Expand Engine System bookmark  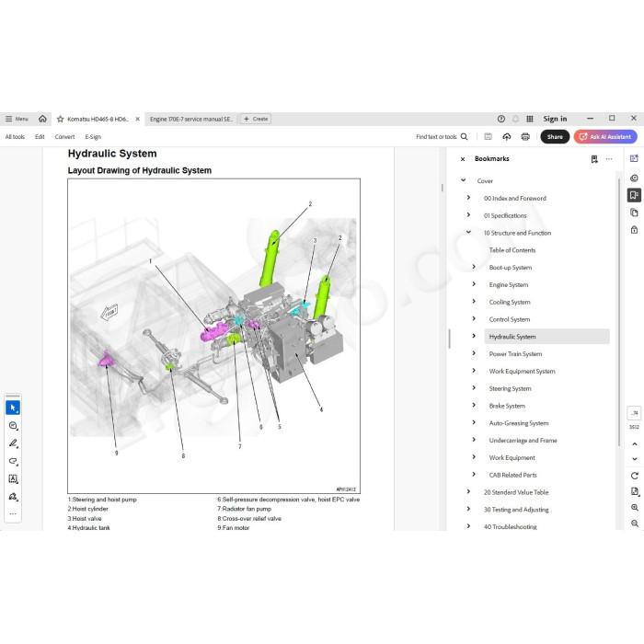(474, 284)
